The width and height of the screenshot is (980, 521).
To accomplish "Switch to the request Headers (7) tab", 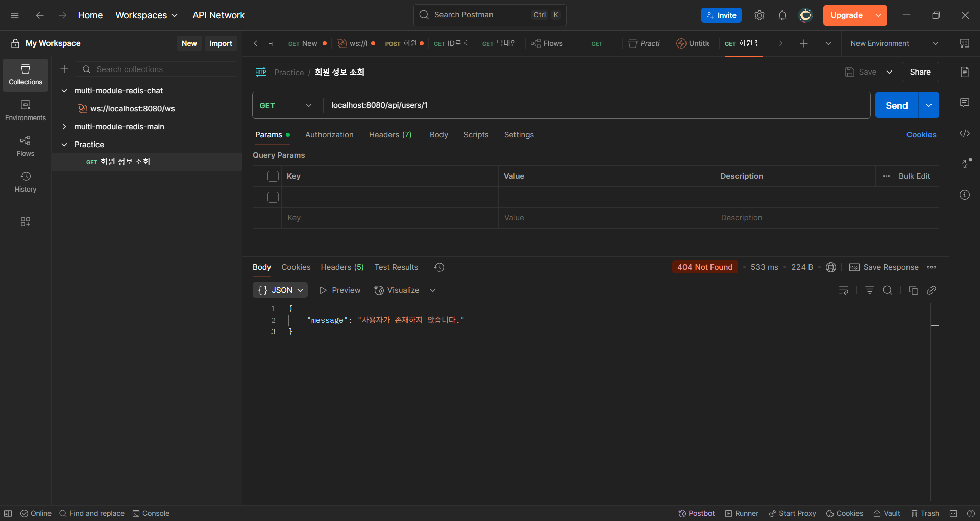I will (390, 135).
